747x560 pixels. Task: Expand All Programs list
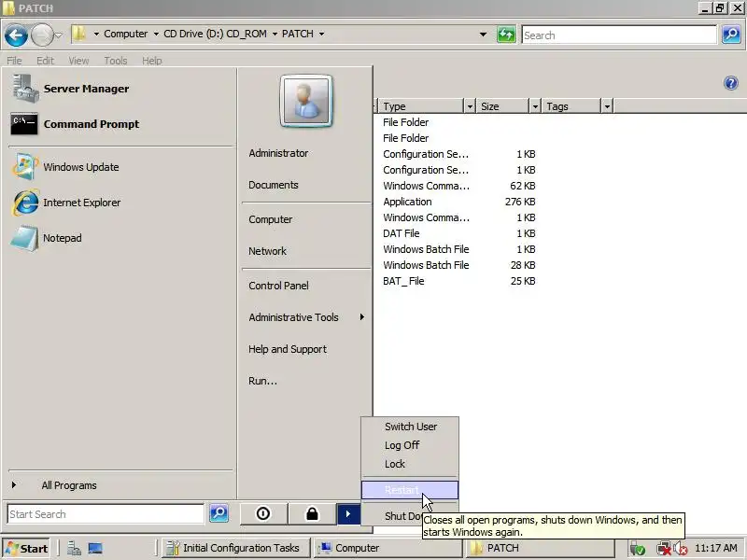pyautogui.click(x=69, y=485)
